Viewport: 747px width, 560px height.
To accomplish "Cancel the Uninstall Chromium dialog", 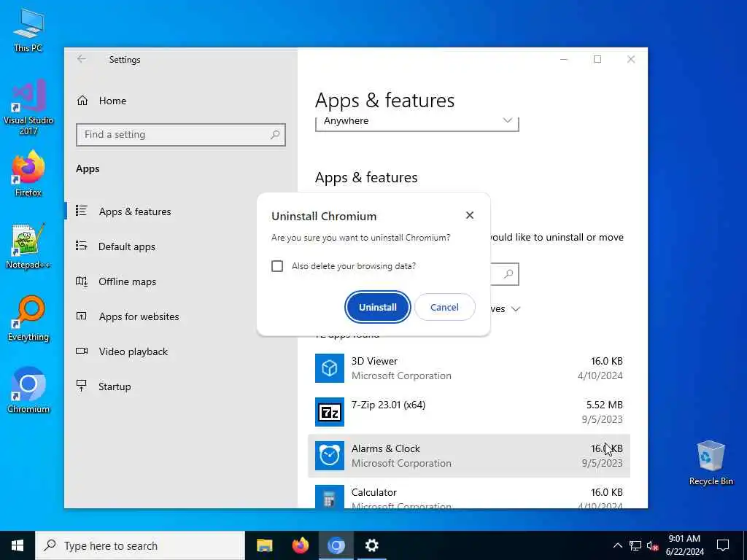I will tap(444, 307).
